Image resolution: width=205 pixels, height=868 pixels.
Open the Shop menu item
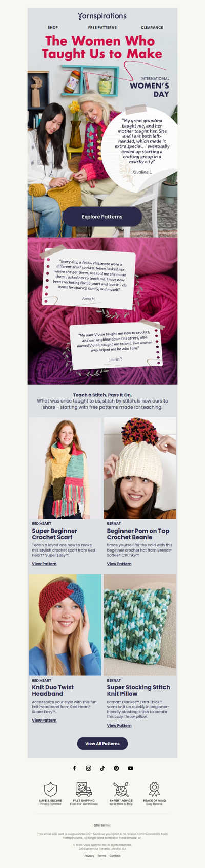coord(53,28)
